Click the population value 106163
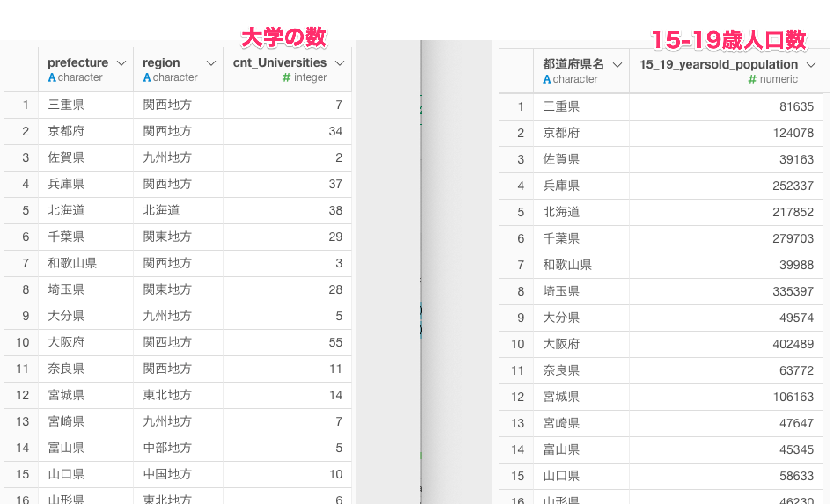This screenshot has width=830, height=504. (x=726, y=397)
